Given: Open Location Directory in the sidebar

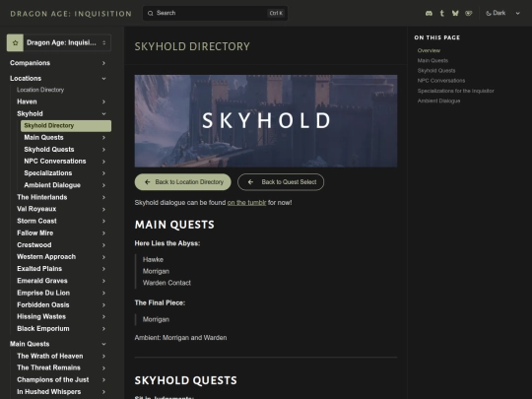Looking at the screenshot, I should point(40,90).
